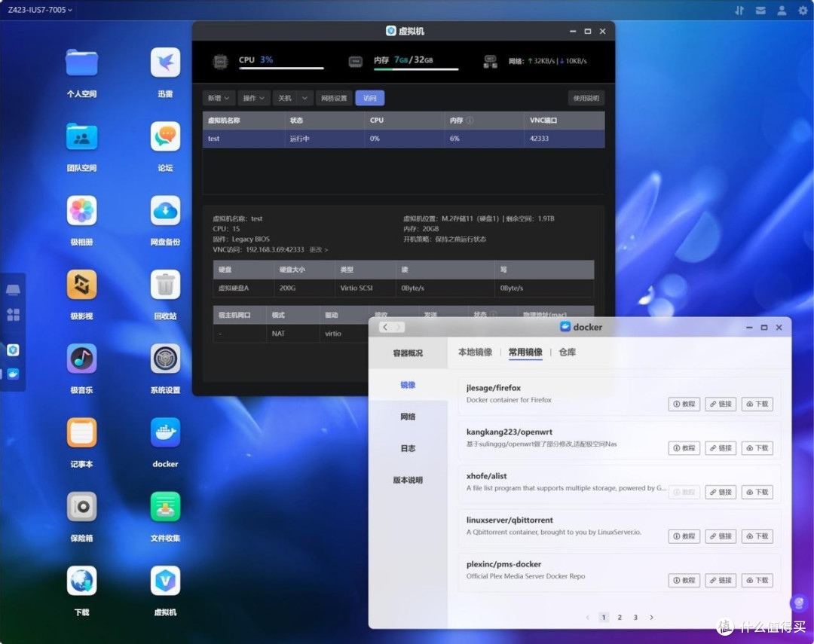Image resolution: width=814 pixels, height=644 pixels.
Task: Launch the 极影视 video app
Action: point(81,285)
